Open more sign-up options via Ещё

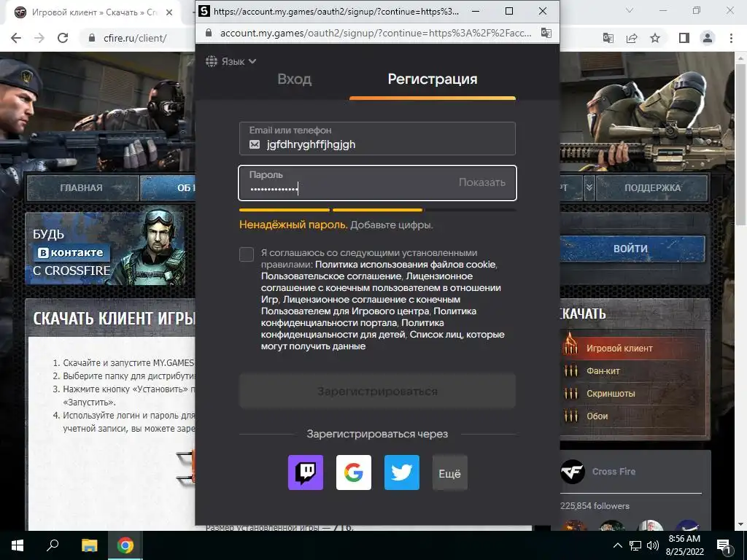449,472
